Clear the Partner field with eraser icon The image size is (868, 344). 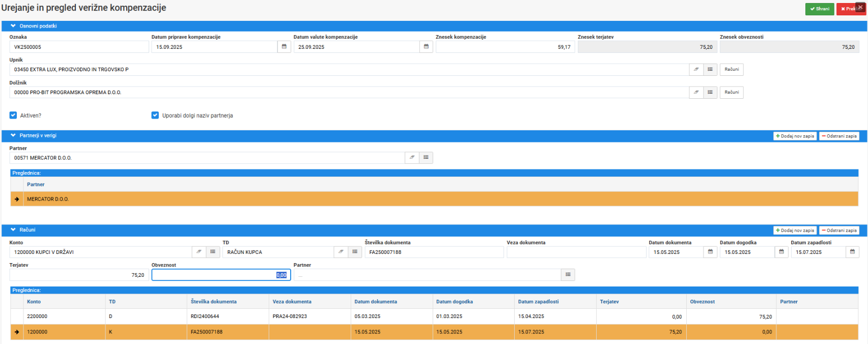coord(412,158)
